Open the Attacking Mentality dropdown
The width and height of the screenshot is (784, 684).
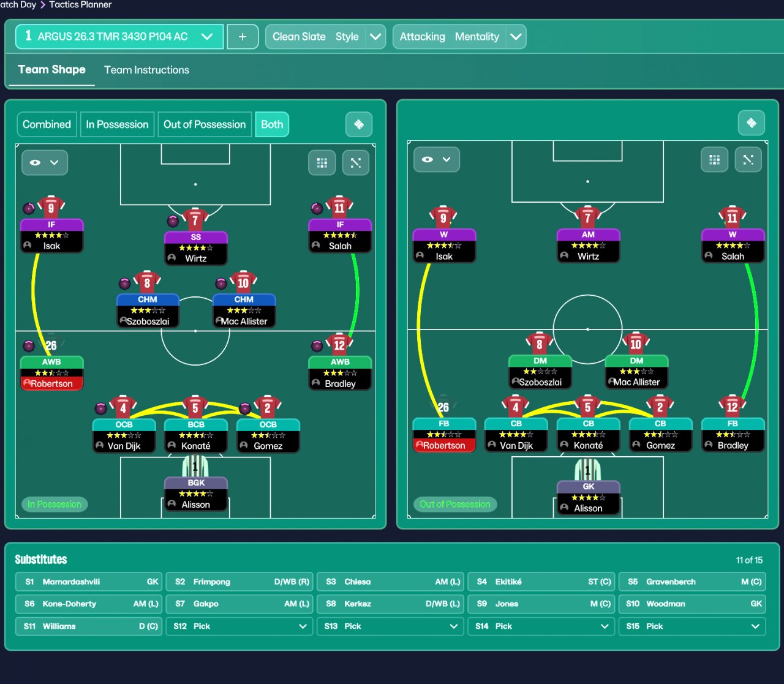(x=459, y=37)
